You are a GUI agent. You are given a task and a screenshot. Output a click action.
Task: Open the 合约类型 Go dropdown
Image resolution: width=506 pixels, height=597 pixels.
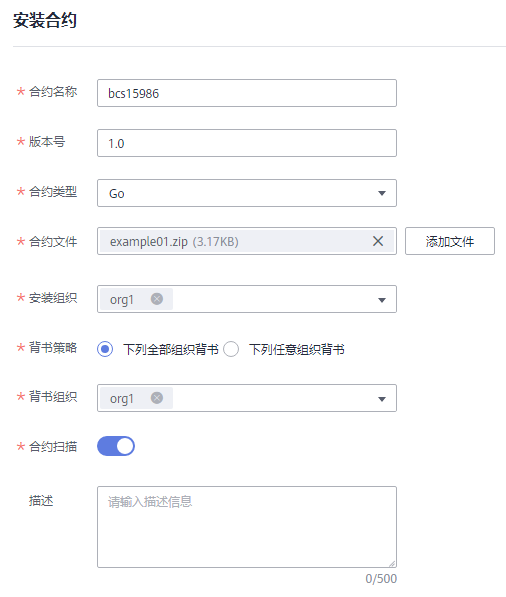tap(247, 193)
